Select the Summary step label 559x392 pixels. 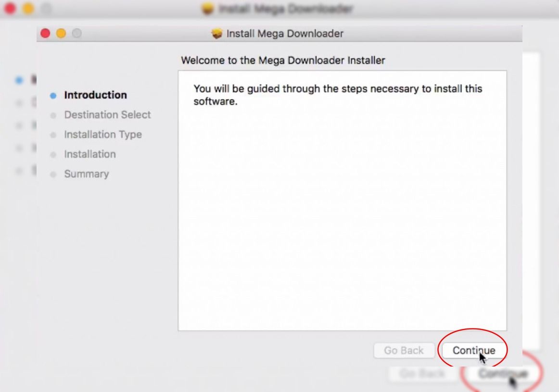[x=86, y=174]
